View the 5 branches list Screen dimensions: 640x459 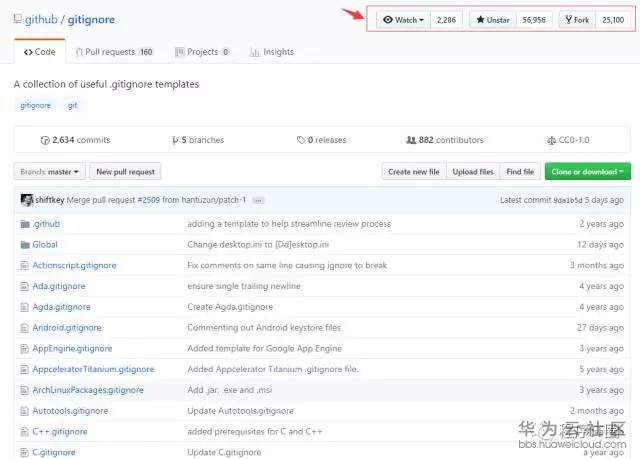coord(198,140)
